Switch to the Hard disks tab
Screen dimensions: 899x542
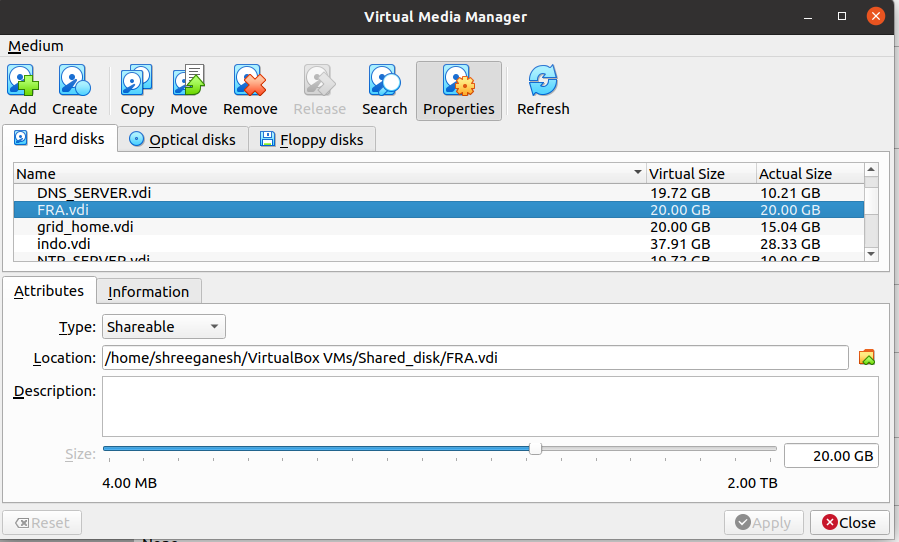tap(60, 139)
